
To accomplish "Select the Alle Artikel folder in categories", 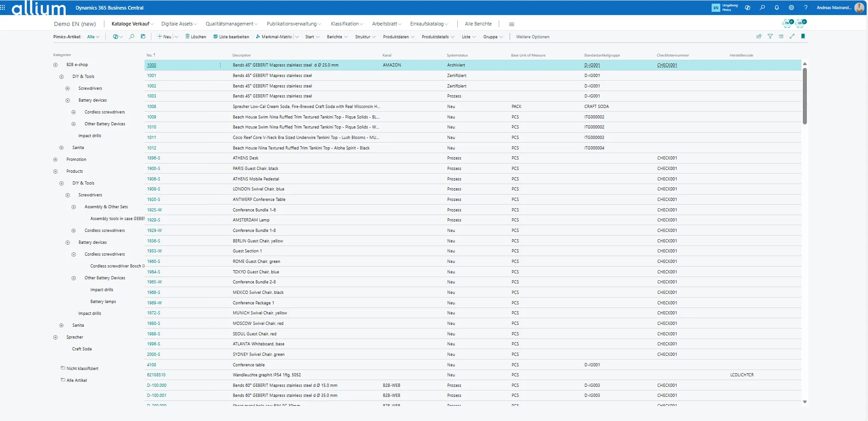I will coord(77,380).
